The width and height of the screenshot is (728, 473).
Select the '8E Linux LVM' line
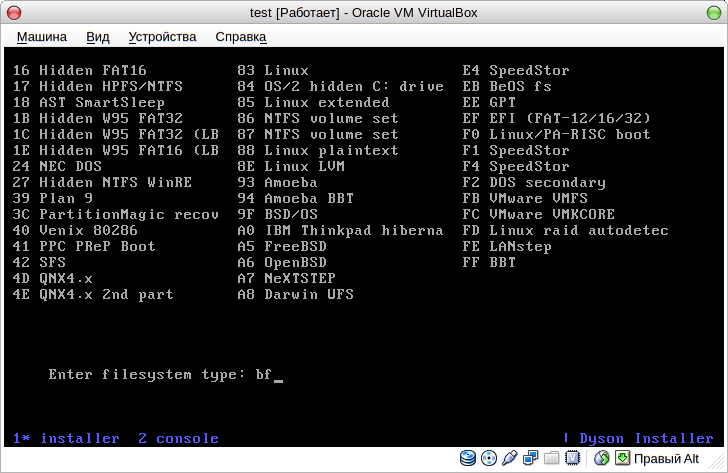coord(291,166)
